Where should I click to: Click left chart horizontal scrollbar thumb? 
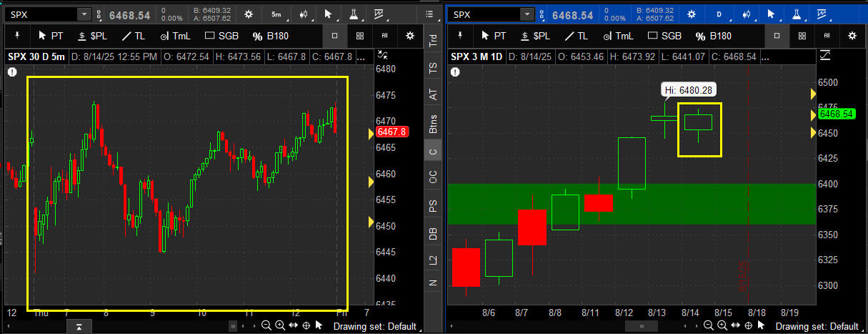click(231, 325)
